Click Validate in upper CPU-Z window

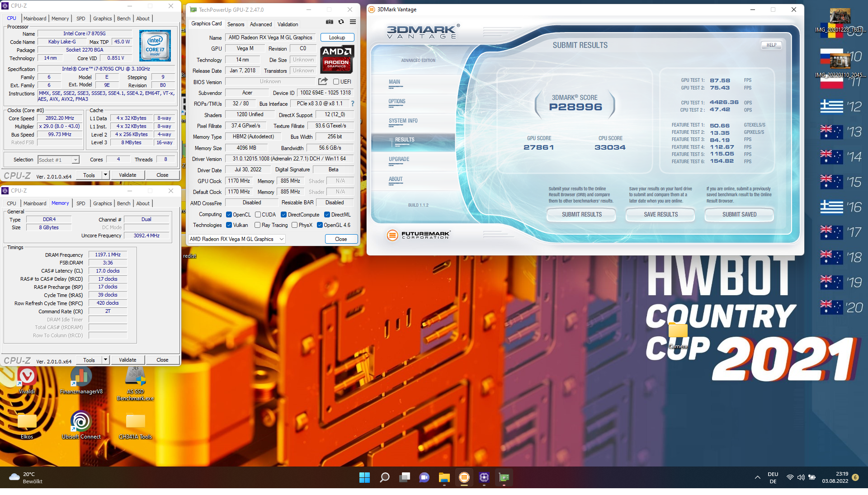[x=127, y=175]
